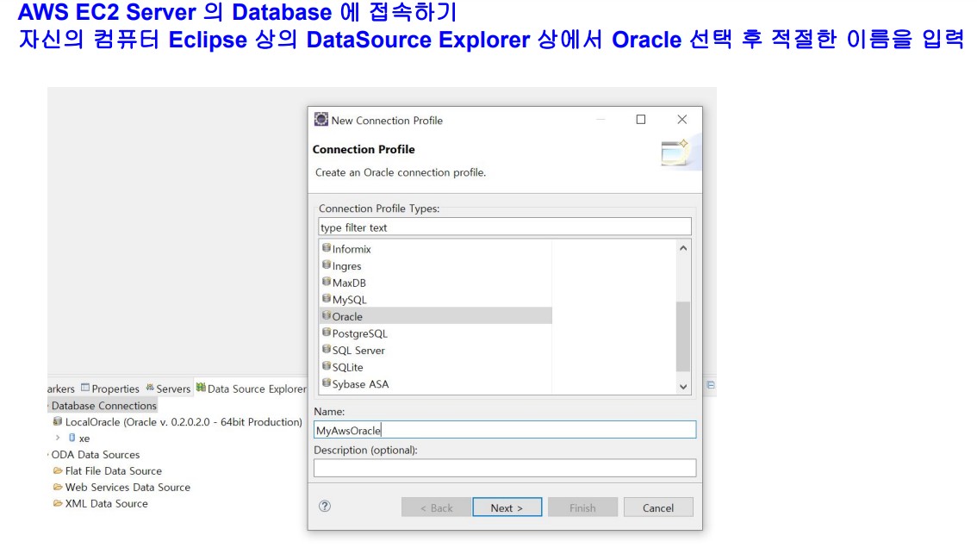Click the MySQL database icon
The height and width of the screenshot is (560, 977).
pyautogui.click(x=326, y=298)
